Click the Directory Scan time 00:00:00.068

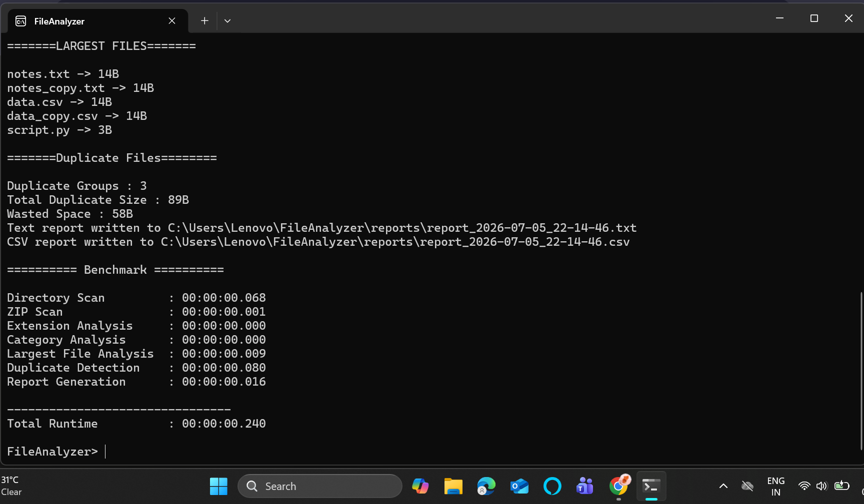tap(224, 298)
